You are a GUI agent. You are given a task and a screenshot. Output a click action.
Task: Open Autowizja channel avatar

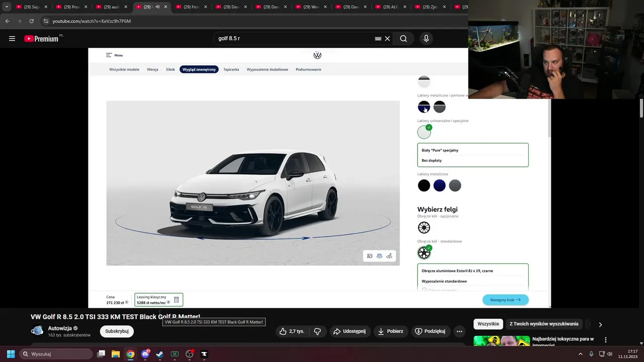[37, 331]
